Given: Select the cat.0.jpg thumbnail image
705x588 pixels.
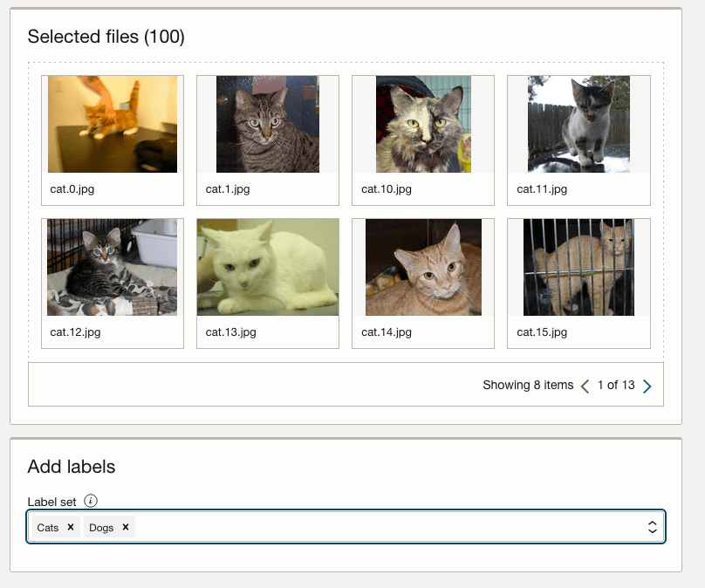Looking at the screenshot, I should click(x=113, y=124).
